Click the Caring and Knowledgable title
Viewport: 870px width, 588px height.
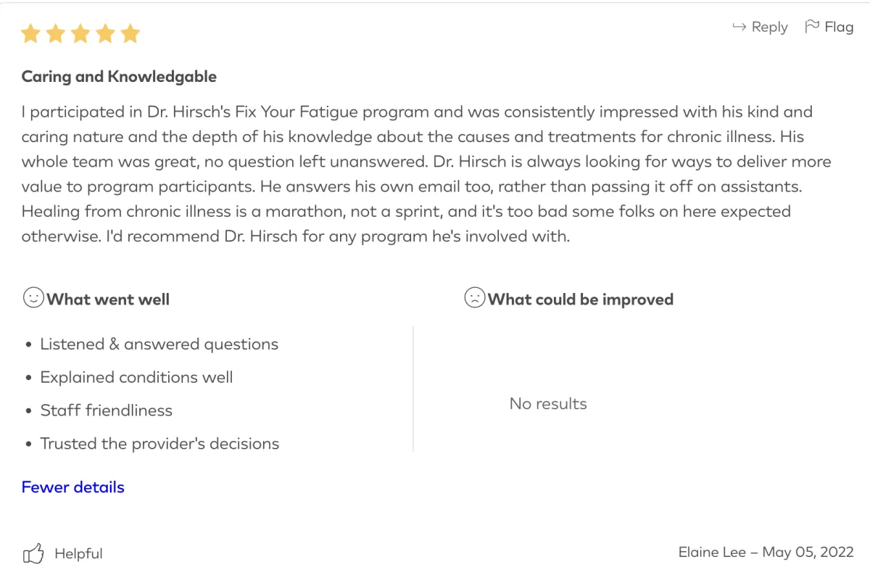pos(119,76)
